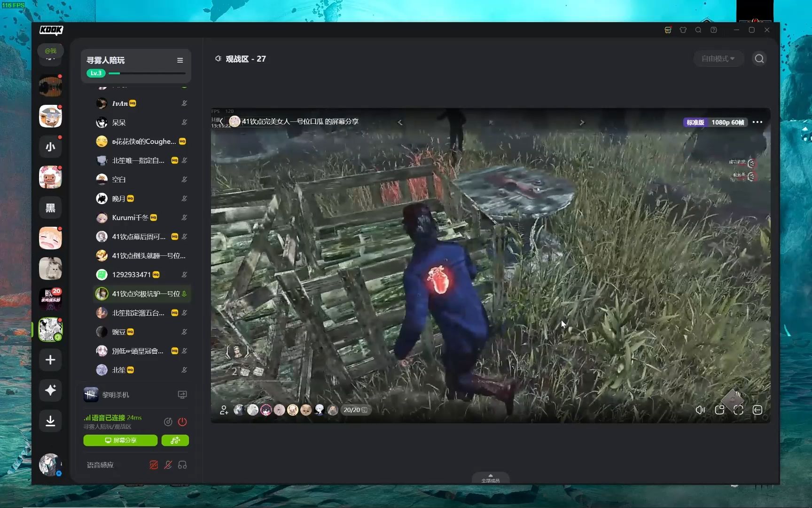Open the shop icon in the title bar
The height and width of the screenshot is (508, 812).
click(668, 30)
